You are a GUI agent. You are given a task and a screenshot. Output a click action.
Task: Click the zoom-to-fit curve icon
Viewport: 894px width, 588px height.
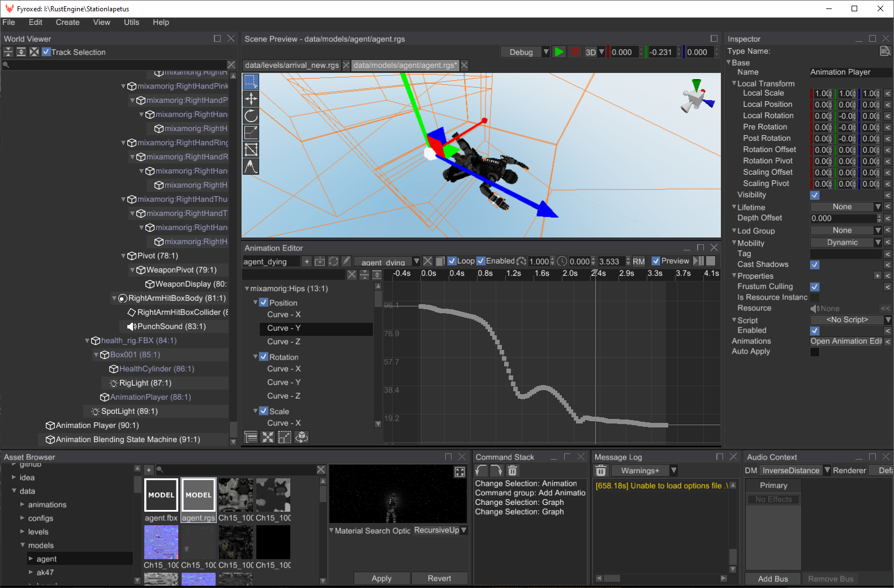(268, 437)
